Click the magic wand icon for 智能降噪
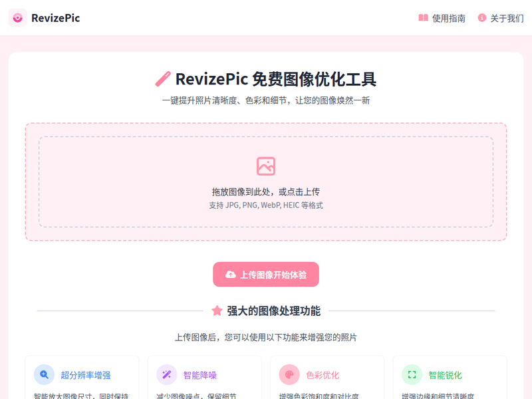The width and height of the screenshot is (532, 399). click(x=167, y=374)
